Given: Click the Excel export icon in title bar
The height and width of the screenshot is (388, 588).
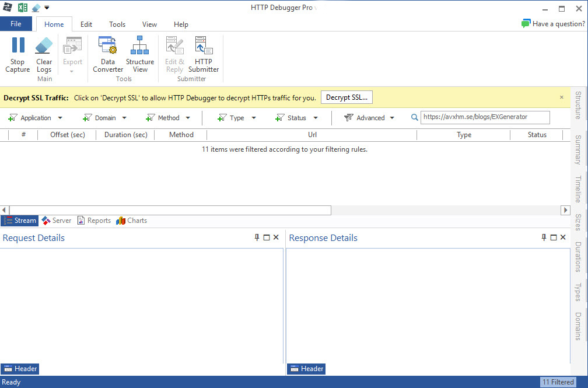Looking at the screenshot, I should coord(23,8).
